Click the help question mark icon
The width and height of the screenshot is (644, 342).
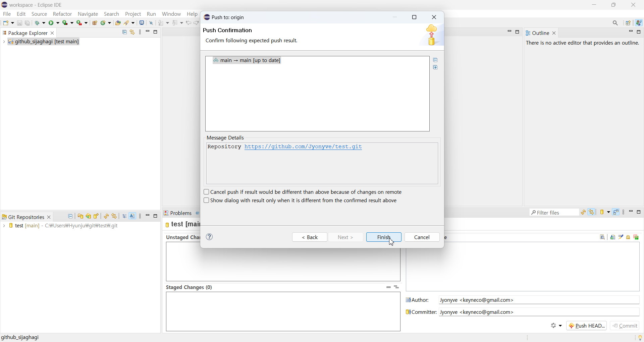point(210,237)
